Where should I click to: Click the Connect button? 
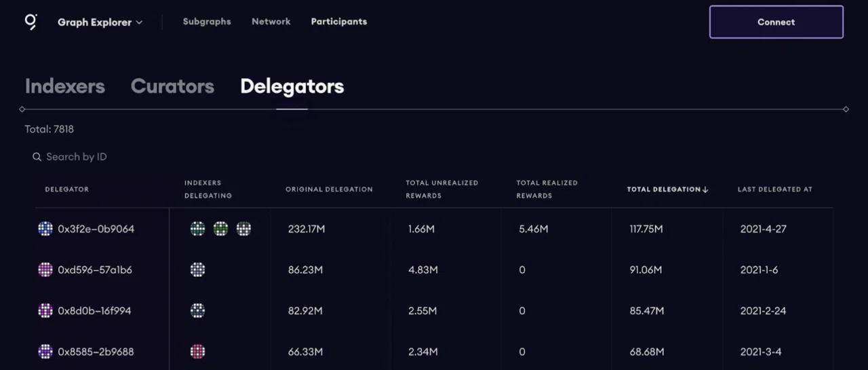coord(776,22)
